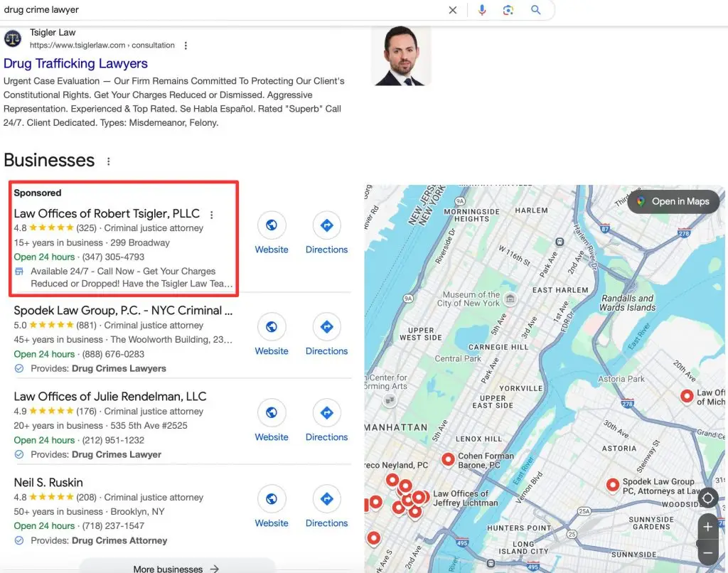The image size is (728, 573).
Task: Open the Drug Trafficking Lawyers link
Action: (x=75, y=63)
